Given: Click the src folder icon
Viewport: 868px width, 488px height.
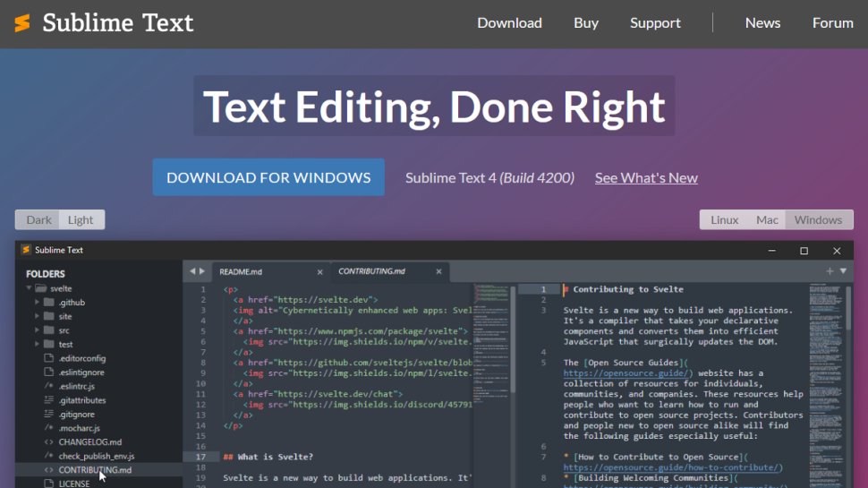Looking at the screenshot, I should 48,330.
